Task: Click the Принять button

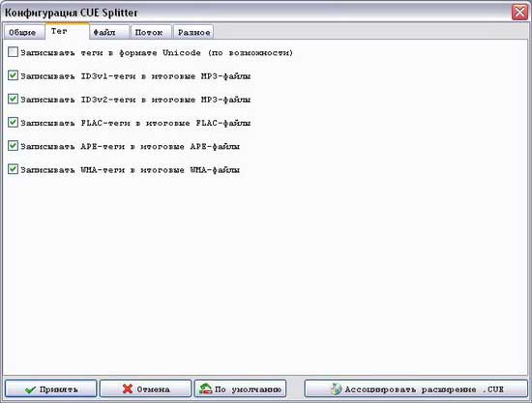Action: (51, 389)
